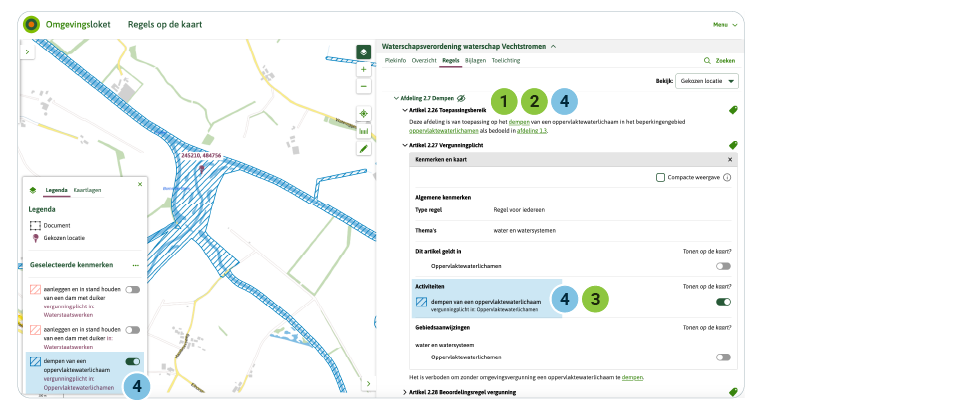Click the tag icon beside Artikel 2.26
979x407 pixels.
click(733, 109)
